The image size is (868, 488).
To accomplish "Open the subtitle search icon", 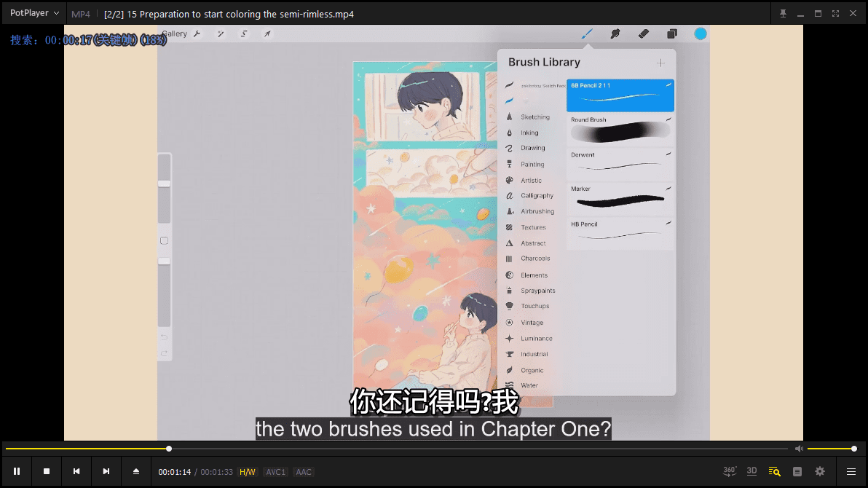I will point(775,471).
